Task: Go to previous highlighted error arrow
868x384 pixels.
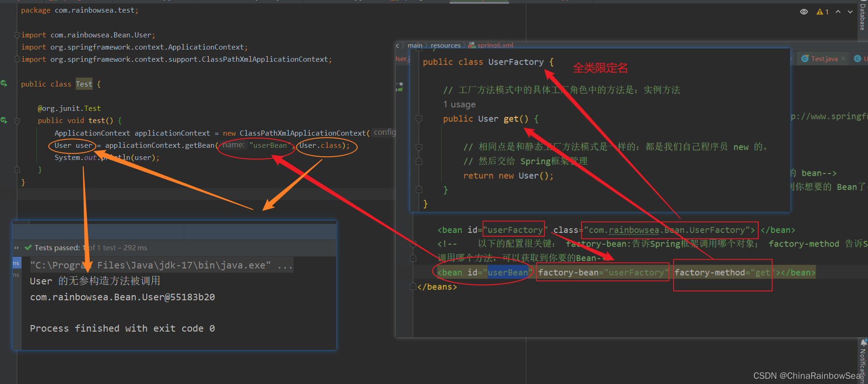Action: [838, 12]
